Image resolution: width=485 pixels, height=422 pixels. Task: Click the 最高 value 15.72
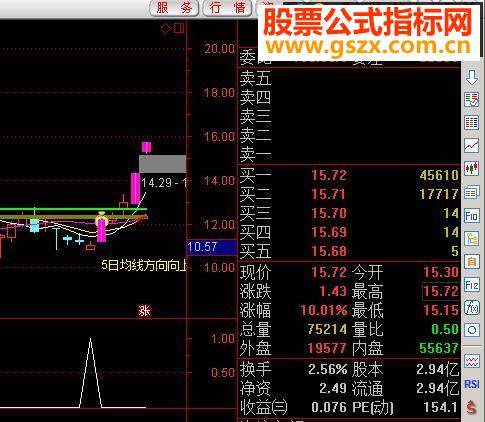pyautogui.click(x=441, y=291)
